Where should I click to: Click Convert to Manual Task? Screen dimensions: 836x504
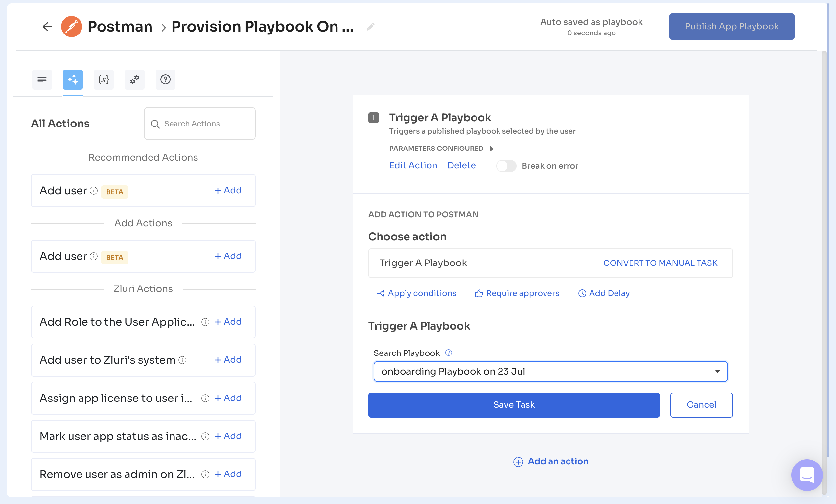coord(660,263)
